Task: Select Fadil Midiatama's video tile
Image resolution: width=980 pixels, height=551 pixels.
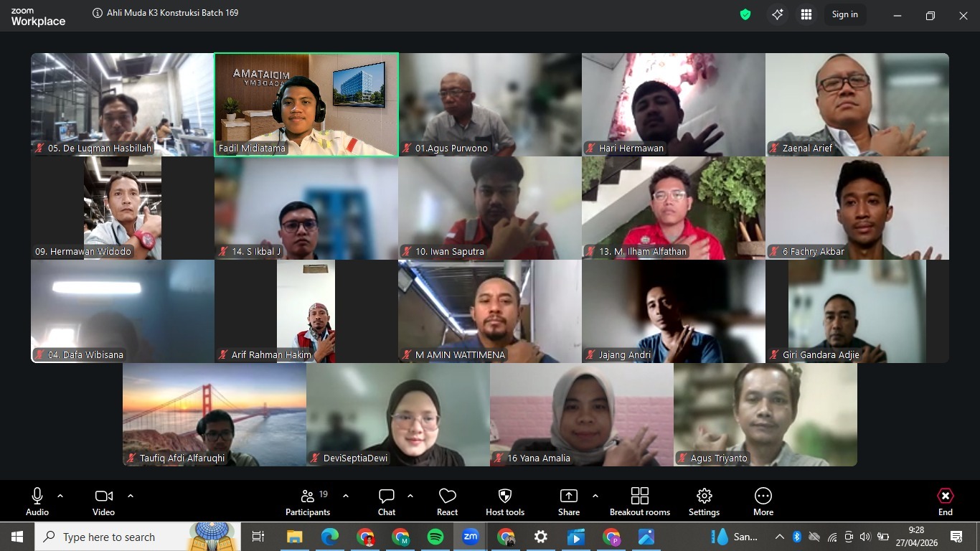Action: pyautogui.click(x=306, y=104)
